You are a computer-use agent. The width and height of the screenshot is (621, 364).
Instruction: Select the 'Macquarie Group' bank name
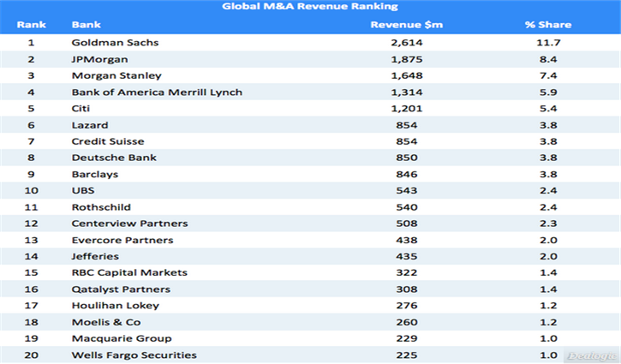(122, 338)
